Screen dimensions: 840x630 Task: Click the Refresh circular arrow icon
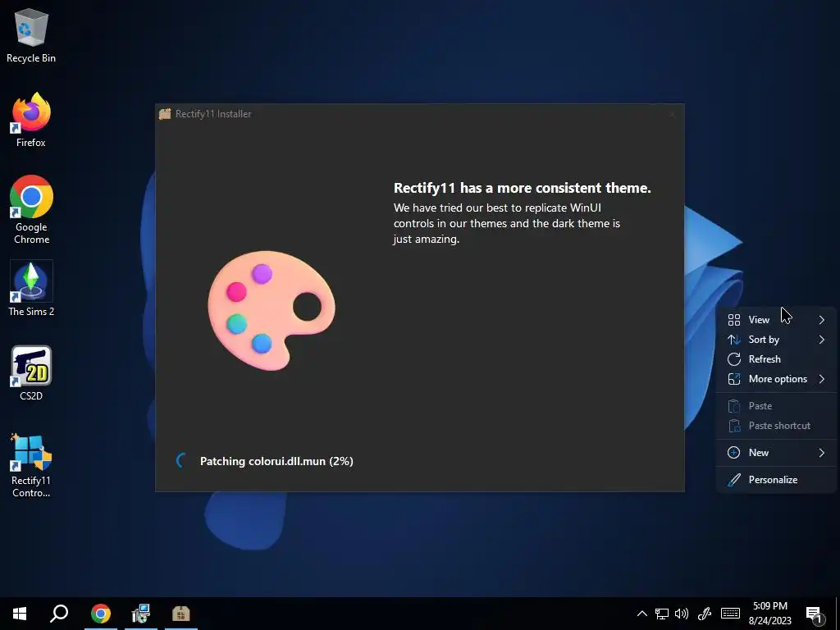tap(734, 359)
